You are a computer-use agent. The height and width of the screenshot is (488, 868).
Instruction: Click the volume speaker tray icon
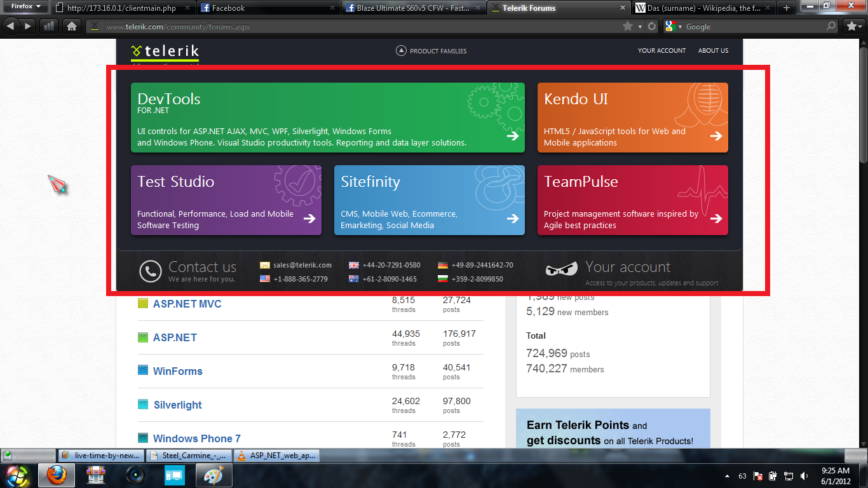(804, 476)
